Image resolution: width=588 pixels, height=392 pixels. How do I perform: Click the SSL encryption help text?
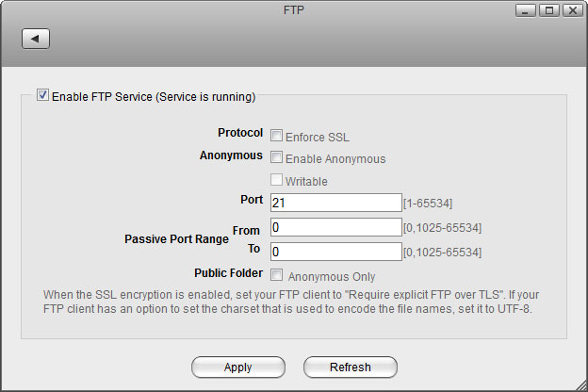pos(292,302)
